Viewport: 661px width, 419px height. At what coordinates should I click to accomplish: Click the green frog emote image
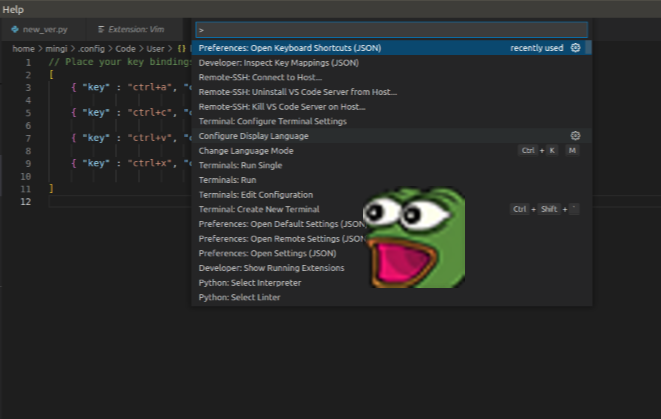click(414, 238)
